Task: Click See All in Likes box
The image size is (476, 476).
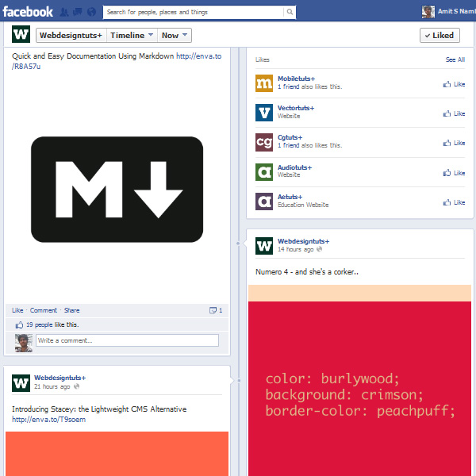Action: point(455,59)
